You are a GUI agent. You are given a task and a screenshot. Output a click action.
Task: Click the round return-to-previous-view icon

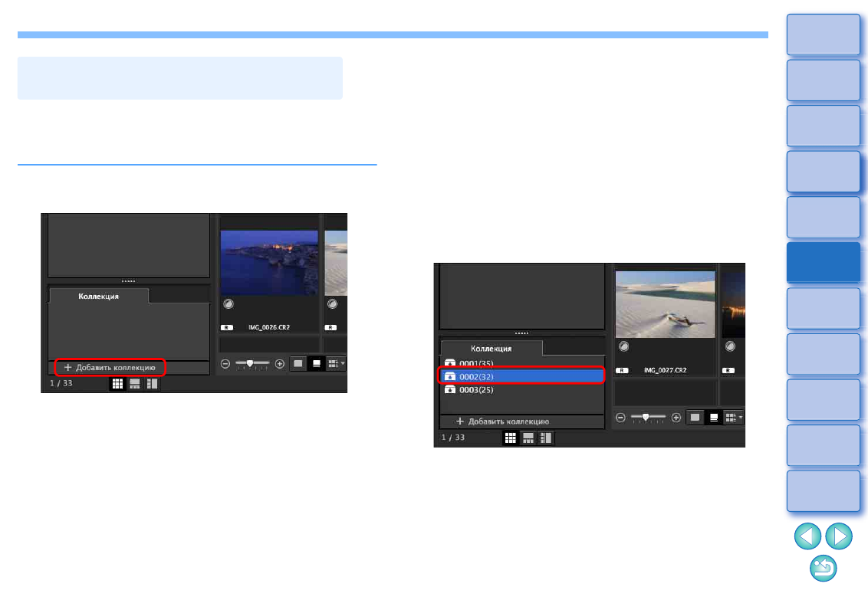pos(824,569)
